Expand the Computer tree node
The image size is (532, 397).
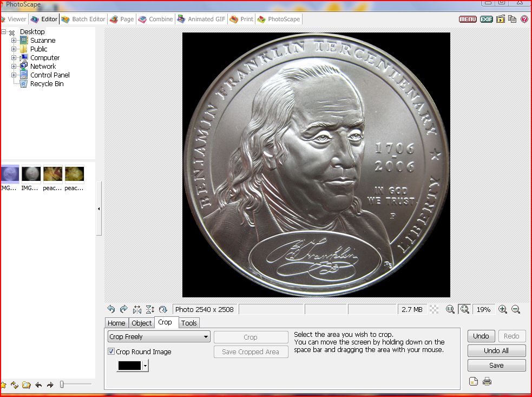tap(14, 58)
